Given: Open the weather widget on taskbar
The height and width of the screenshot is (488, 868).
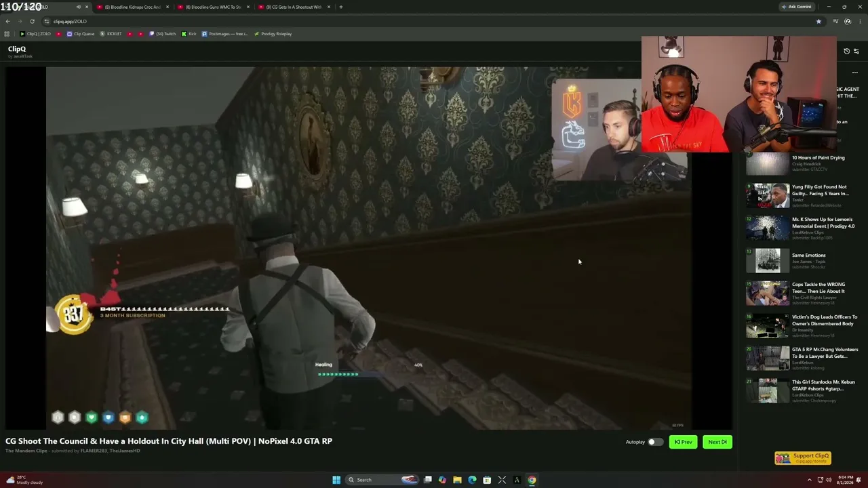Looking at the screenshot, I should [24, 480].
